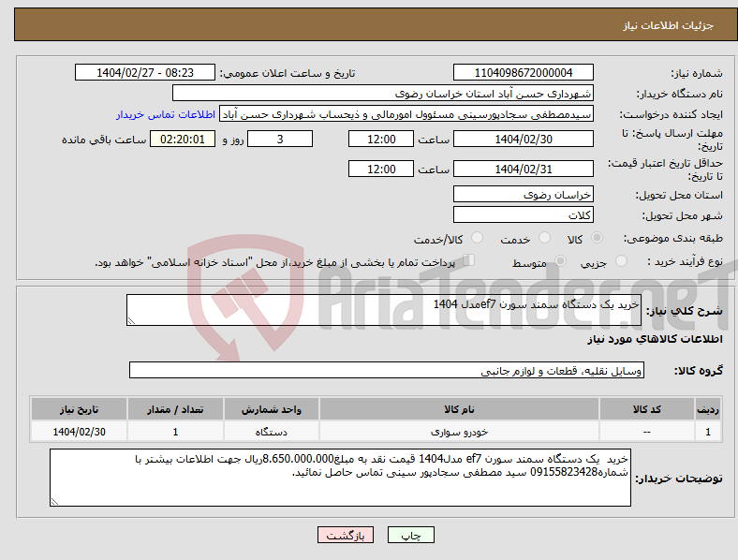Screen dimensions: 738x560
Task: Click the ایجاد کننده درخواست label
Action: click(672, 114)
